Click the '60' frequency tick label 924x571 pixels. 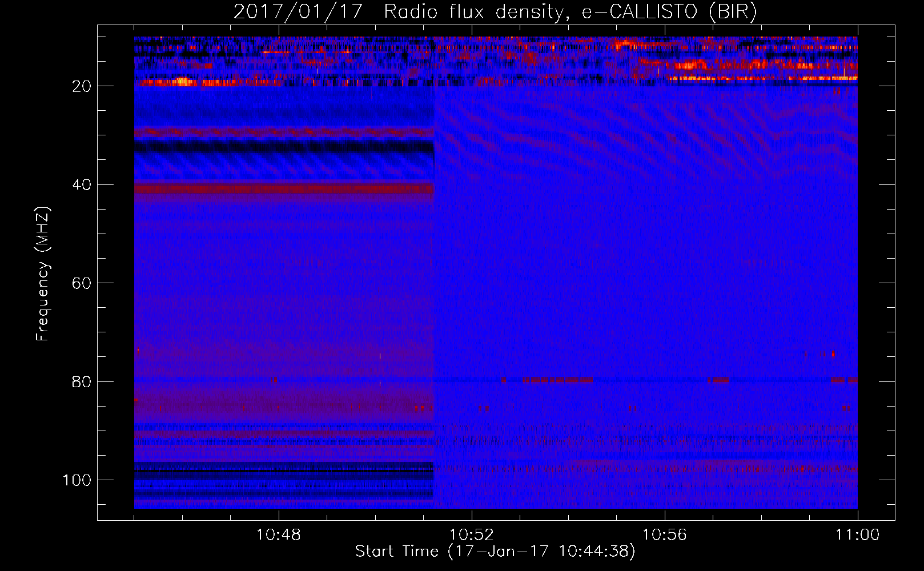[x=82, y=283]
